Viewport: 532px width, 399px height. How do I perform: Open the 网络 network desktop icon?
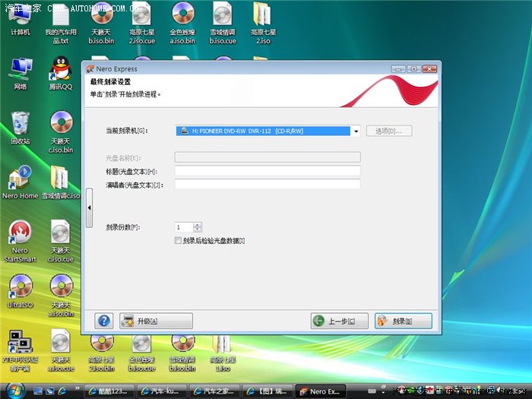coord(21,74)
